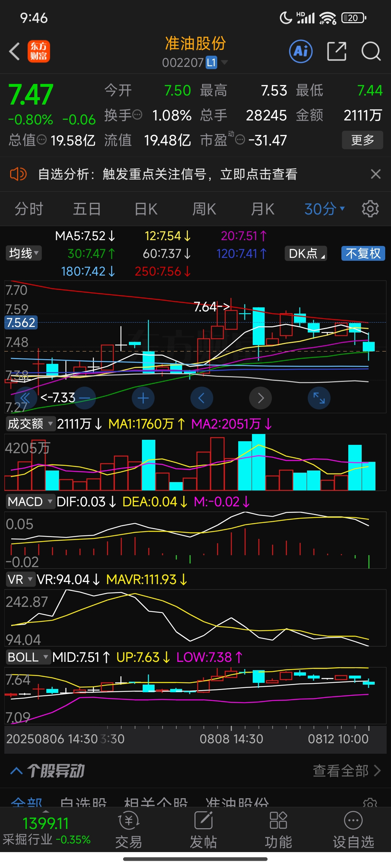Toggle 不复权 adjustment mode

363,253
